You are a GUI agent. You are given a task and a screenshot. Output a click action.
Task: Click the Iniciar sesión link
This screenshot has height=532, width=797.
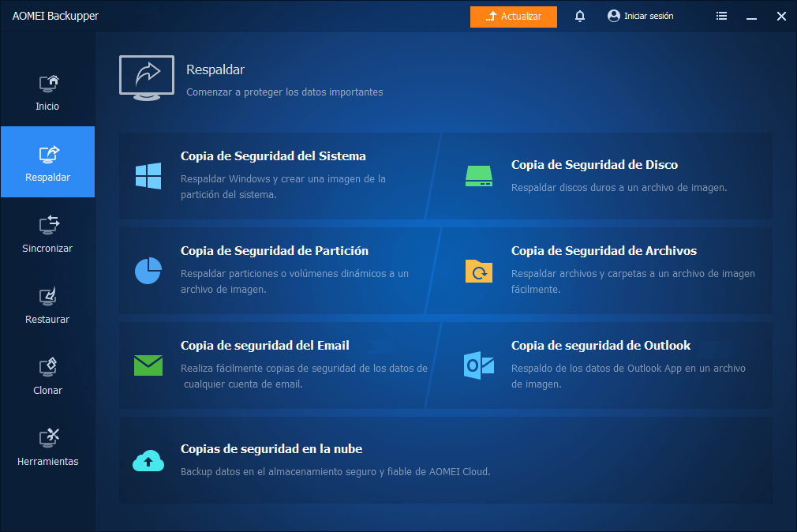[649, 17]
